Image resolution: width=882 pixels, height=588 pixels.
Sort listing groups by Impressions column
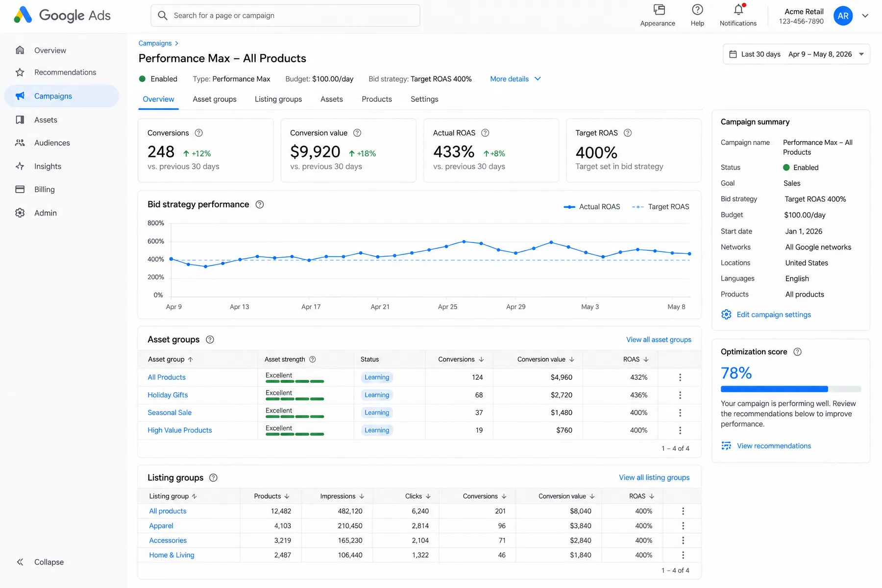(342, 496)
